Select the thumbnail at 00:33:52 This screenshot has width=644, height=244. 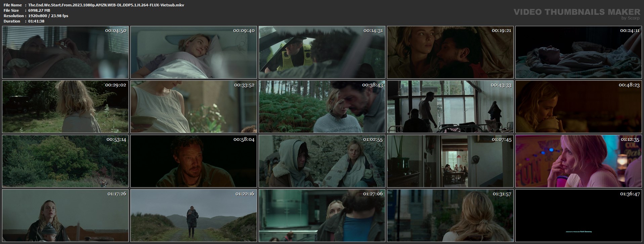194,107
